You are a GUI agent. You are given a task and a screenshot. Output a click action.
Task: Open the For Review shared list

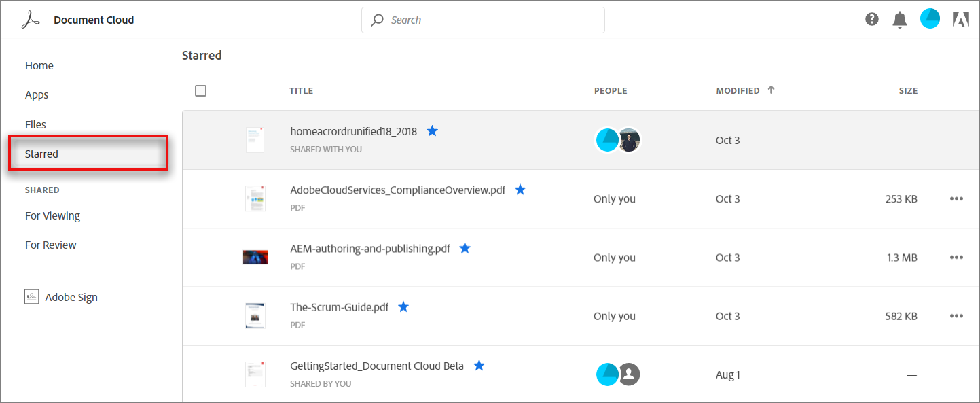(x=51, y=245)
